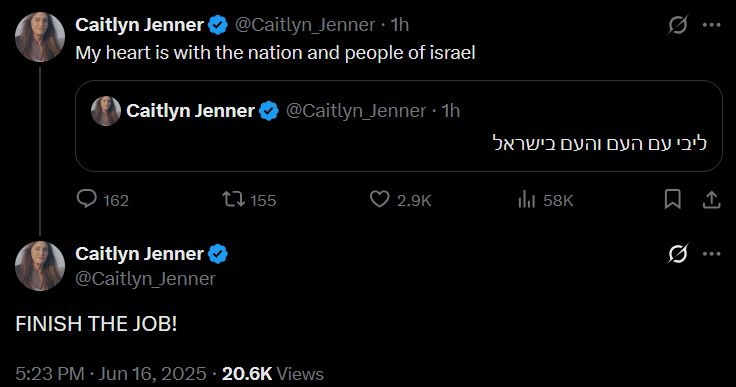Screen dimensions: 736x387
Task: Open the more options menu on top tweet
Action: tap(712, 25)
